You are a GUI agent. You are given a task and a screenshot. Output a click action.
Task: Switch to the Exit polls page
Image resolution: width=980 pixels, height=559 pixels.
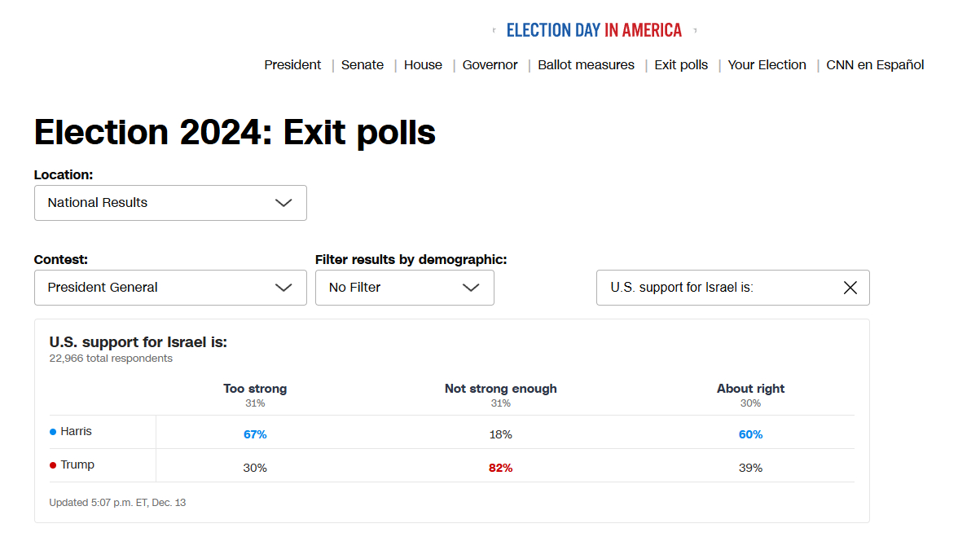coord(681,65)
